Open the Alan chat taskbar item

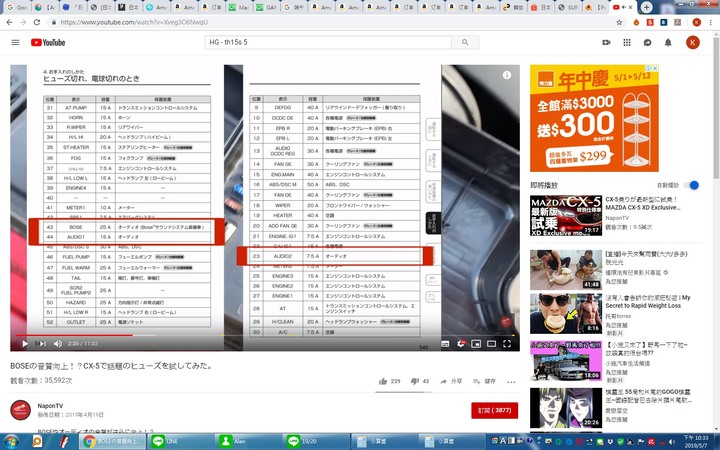pos(248,441)
